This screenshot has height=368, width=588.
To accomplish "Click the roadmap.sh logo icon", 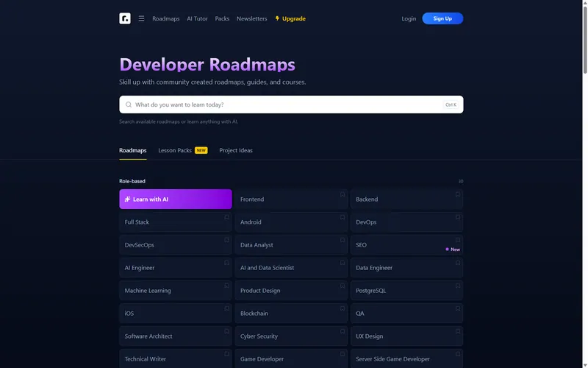I will point(125,18).
